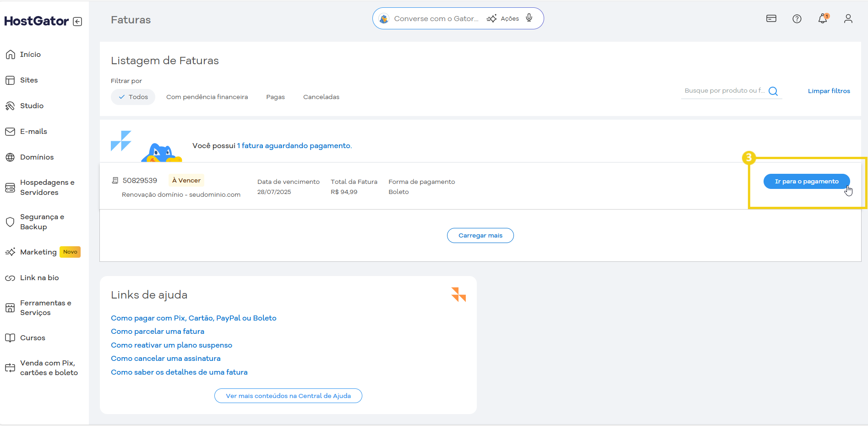Click the Ações sparkle button in the chat bar

(x=503, y=19)
